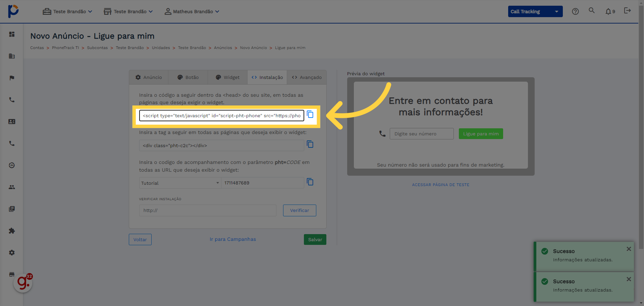Go to the Avançado tab
644x306 pixels.
coord(307,77)
